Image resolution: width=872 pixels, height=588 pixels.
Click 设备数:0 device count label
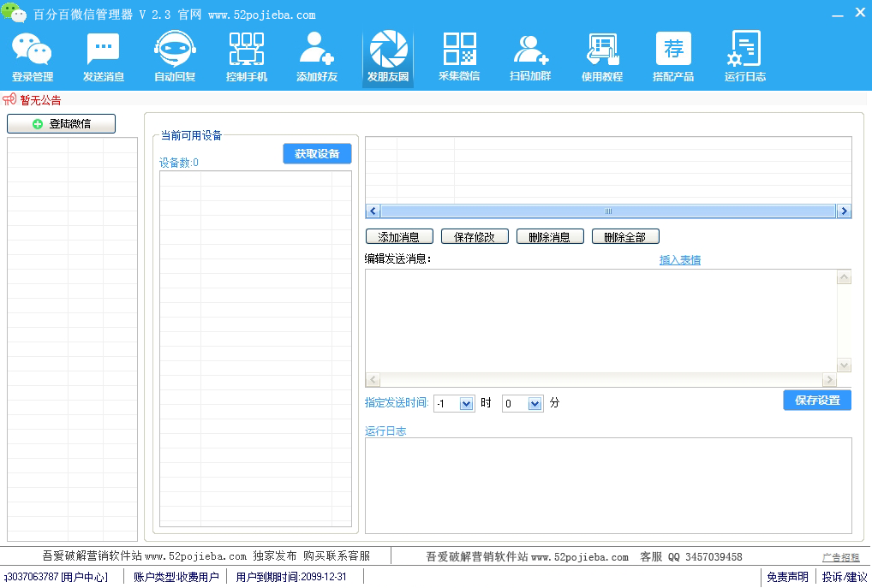click(x=178, y=163)
